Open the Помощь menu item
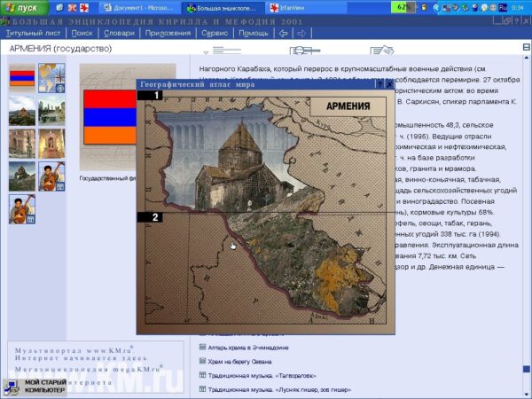The width and height of the screenshot is (532, 399). 254,33
